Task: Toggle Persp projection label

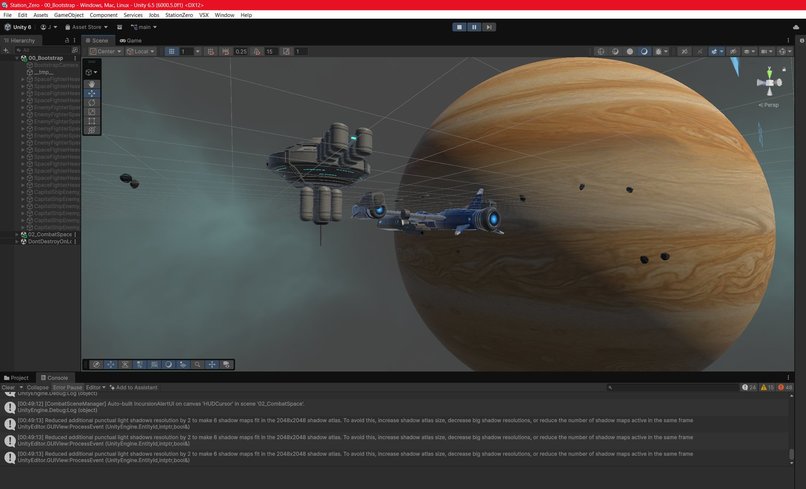Action: (769, 105)
